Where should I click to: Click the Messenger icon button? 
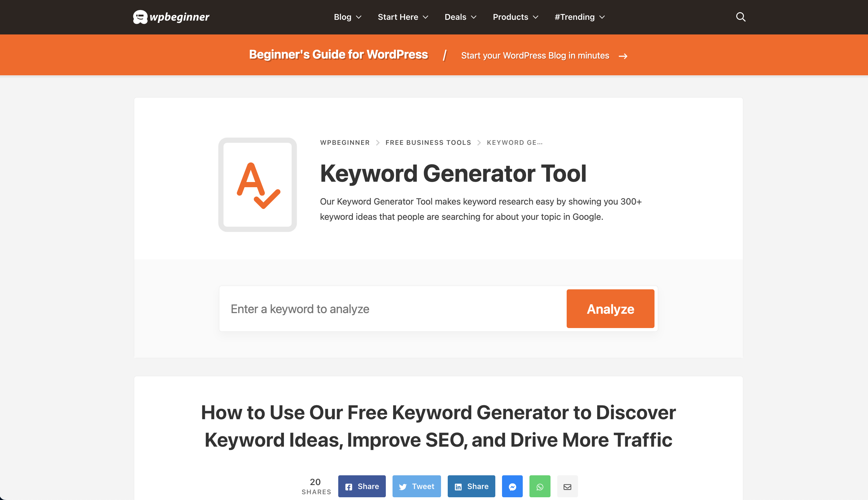point(511,486)
